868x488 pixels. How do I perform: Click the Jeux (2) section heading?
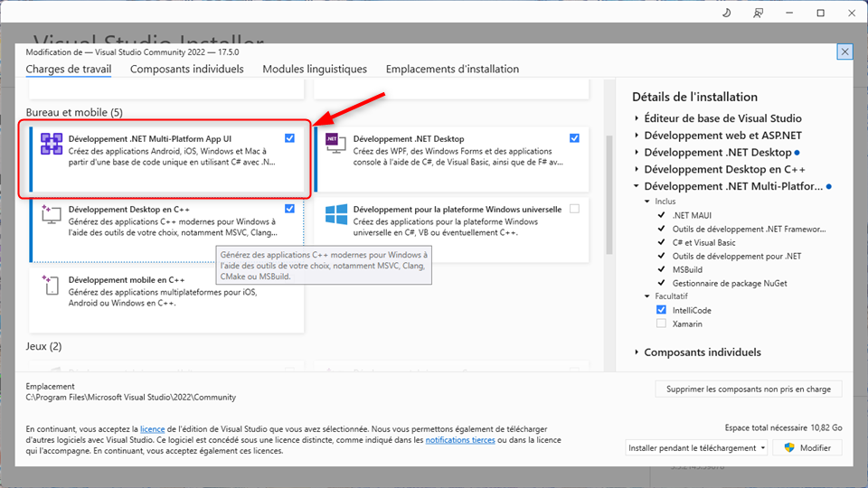click(x=43, y=346)
